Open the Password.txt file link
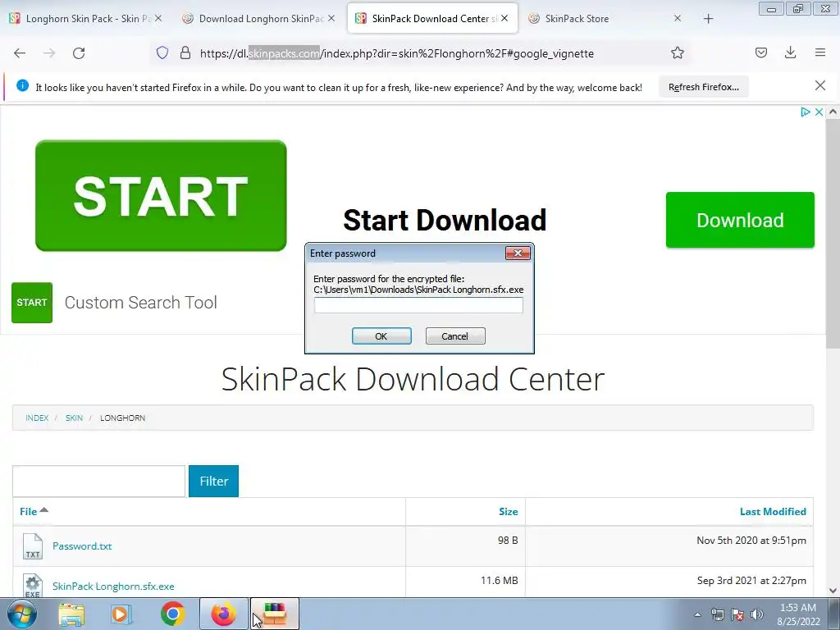 coord(82,546)
